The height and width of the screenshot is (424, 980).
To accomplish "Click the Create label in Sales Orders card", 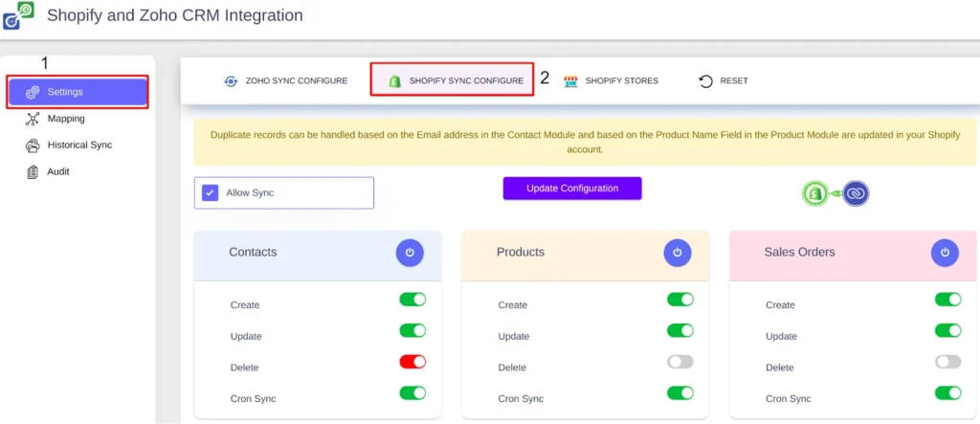I will [x=780, y=305].
